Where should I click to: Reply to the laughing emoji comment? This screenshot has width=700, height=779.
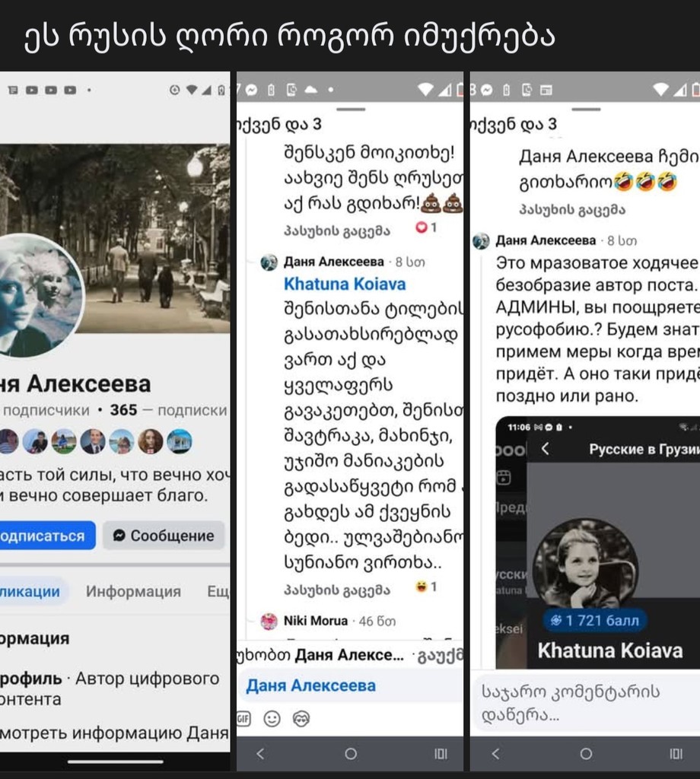(x=572, y=210)
